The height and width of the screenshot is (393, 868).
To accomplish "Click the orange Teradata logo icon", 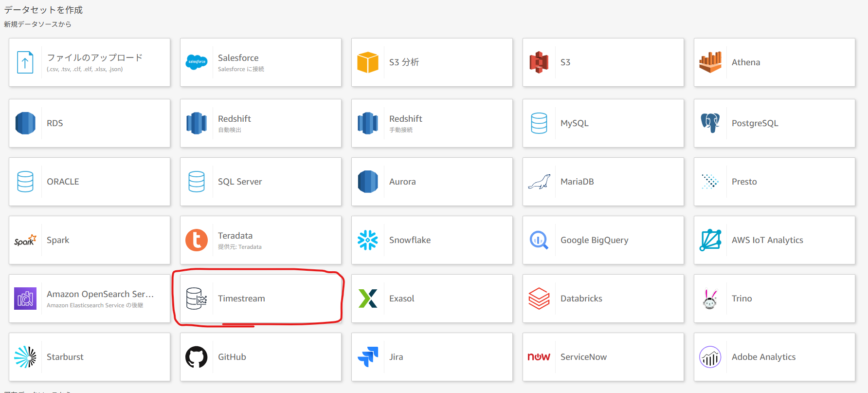I will (197, 240).
